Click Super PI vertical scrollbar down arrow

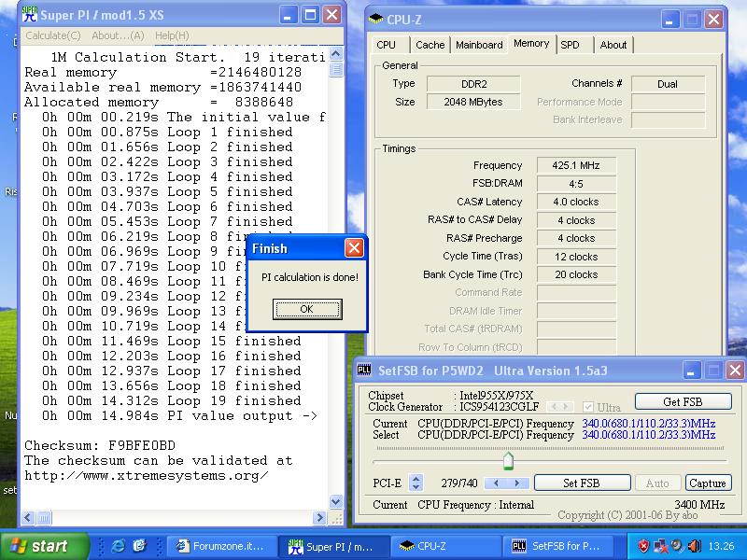click(x=336, y=501)
